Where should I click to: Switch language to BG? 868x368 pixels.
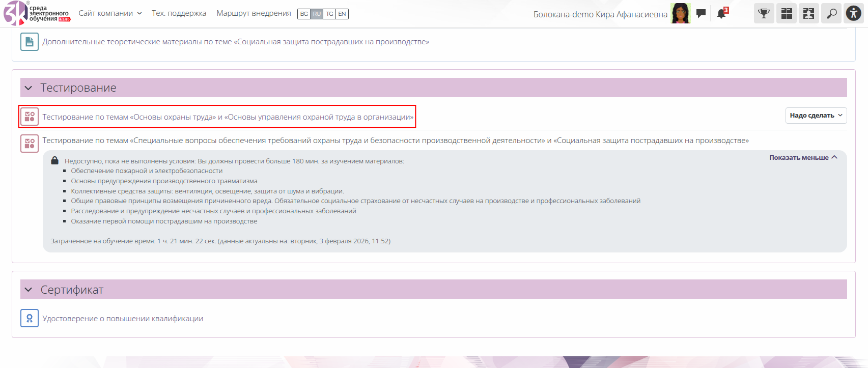click(304, 14)
